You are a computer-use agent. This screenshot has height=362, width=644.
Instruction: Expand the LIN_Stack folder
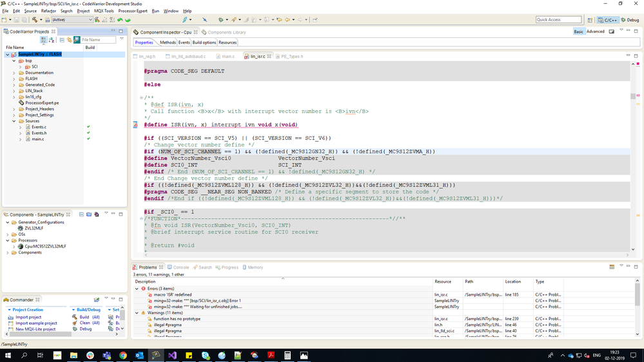[x=14, y=91]
